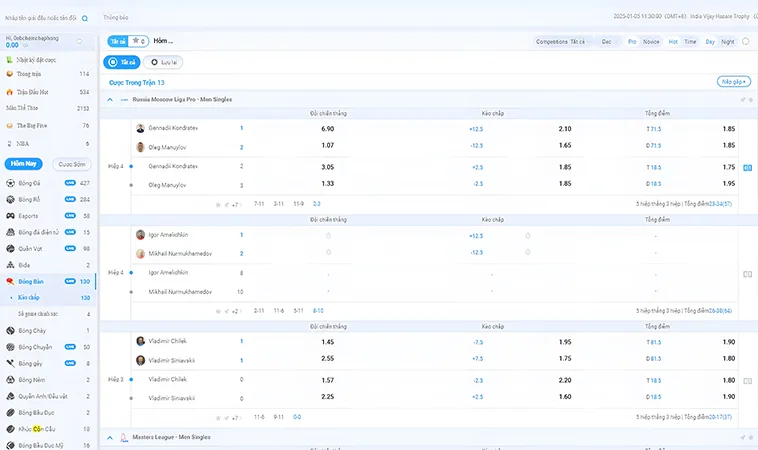Click the player search input field

tap(40, 18)
